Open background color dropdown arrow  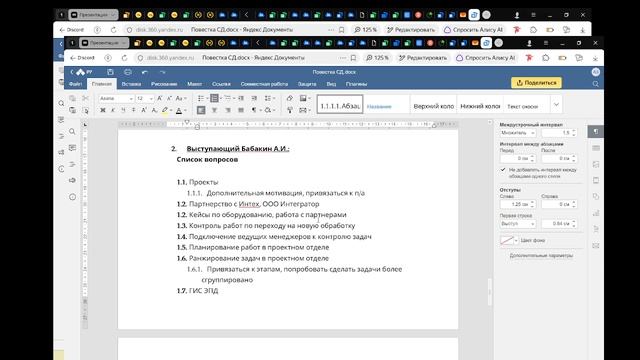point(516,240)
